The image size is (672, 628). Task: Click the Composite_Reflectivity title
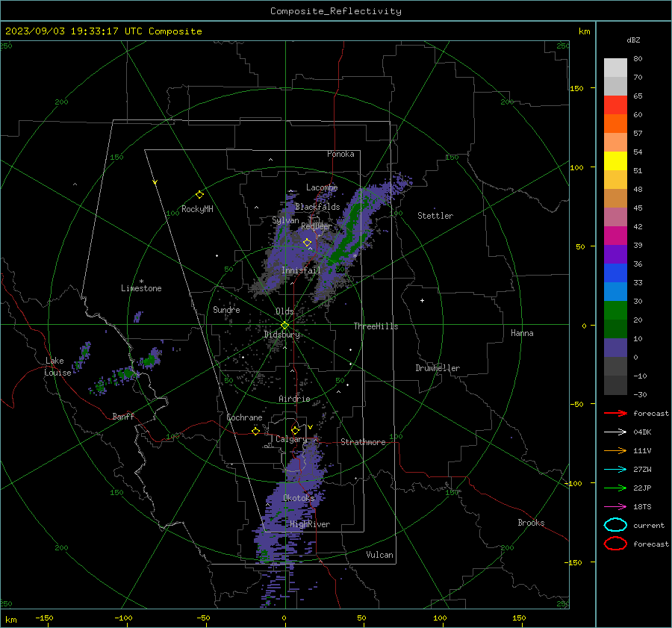click(336, 11)
